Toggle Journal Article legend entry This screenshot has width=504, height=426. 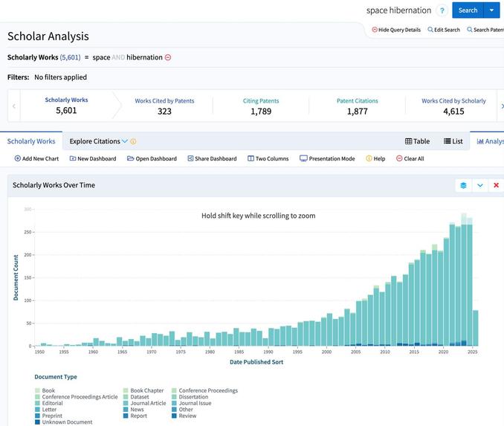[x=145, y=403]
